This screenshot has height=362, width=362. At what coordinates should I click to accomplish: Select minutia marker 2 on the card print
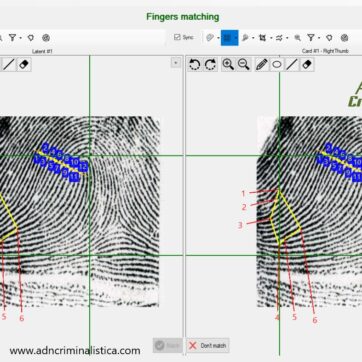[x=329, y=147]
